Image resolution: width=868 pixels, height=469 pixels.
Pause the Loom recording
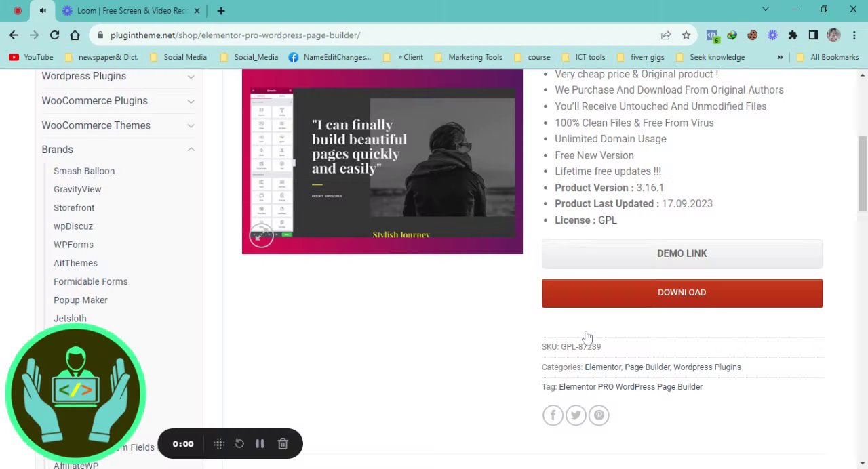click(260, 444)
